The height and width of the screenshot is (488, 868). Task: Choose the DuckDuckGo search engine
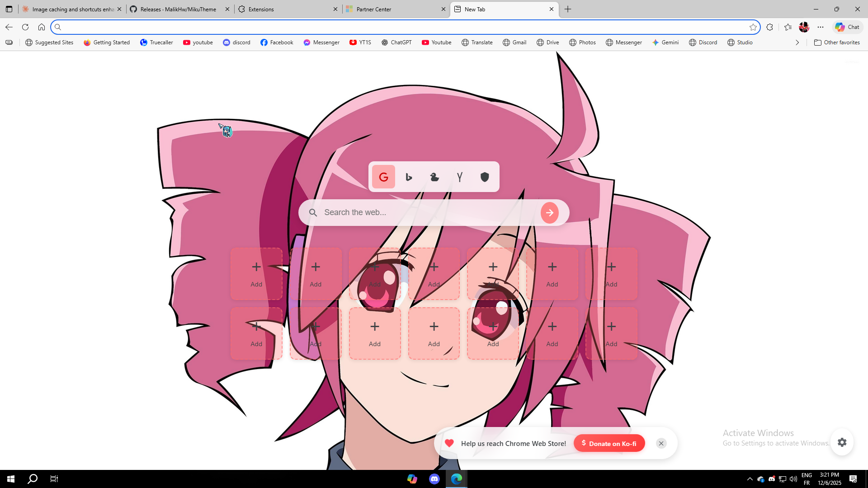(434, 177)
